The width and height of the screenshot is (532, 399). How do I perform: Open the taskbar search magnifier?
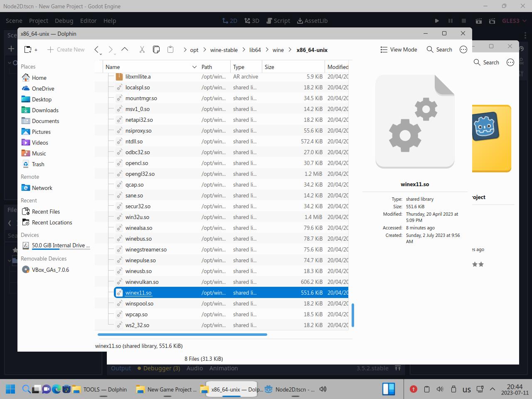(26, 389)
